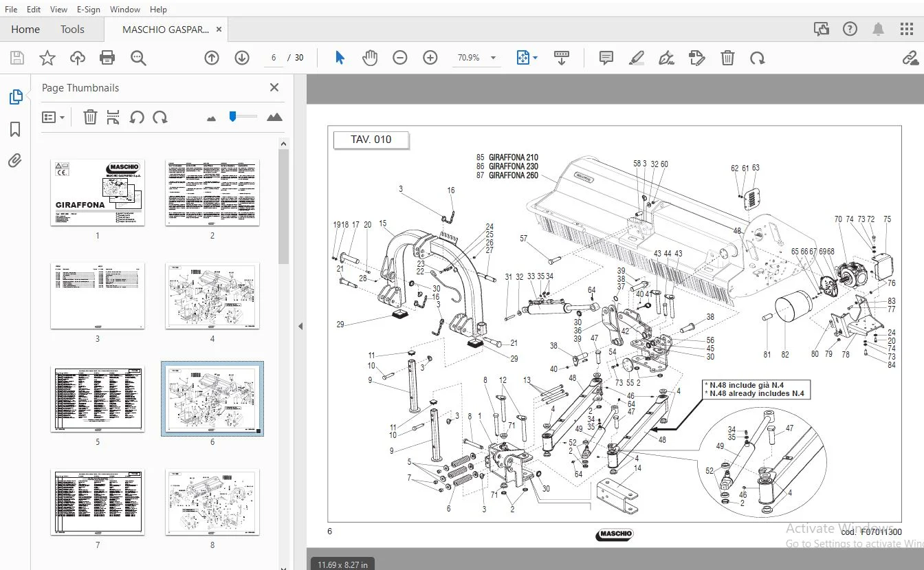The width and height of the screenshot is (924, 570).
Task: Open the Window menu
Action: pos(125,9)
